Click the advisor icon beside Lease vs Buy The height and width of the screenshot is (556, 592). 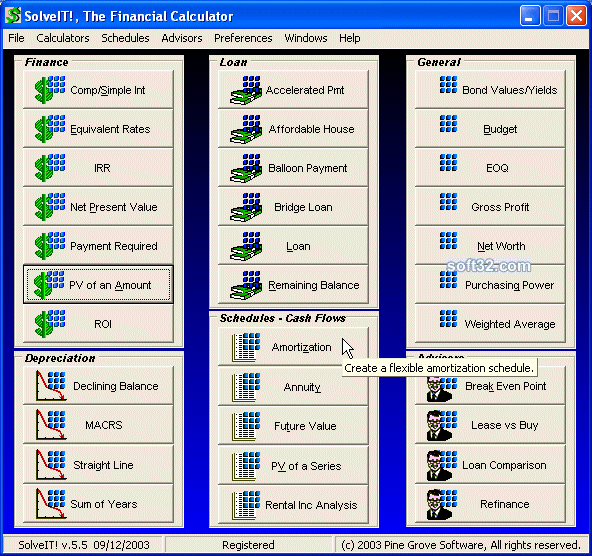[x=441, y=425]
